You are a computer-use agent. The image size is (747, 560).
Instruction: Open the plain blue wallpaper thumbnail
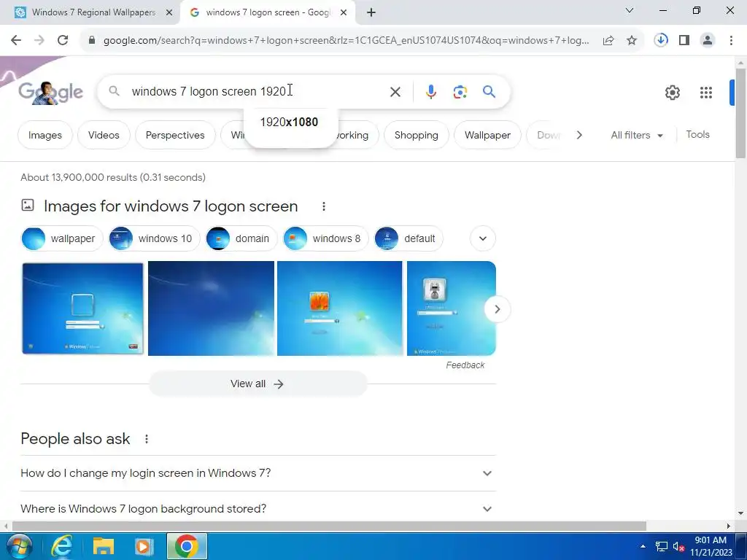click(x=211, y=308)
